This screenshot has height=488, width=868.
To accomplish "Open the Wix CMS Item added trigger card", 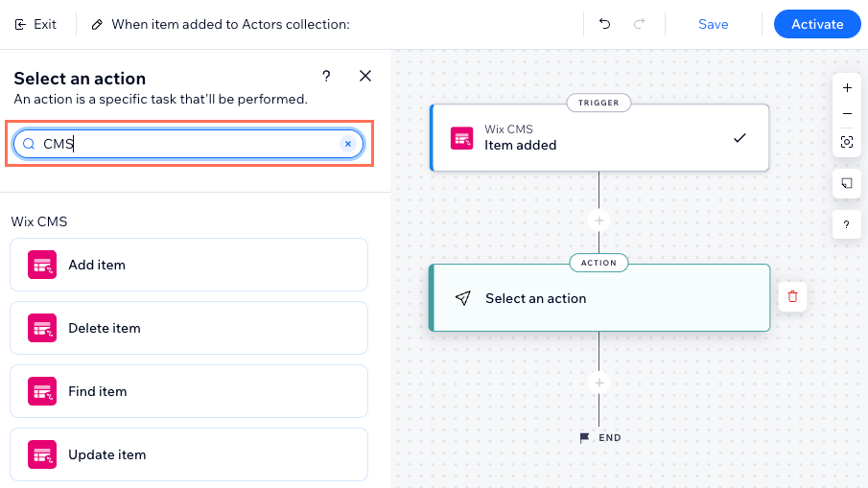I will (599, 138).
